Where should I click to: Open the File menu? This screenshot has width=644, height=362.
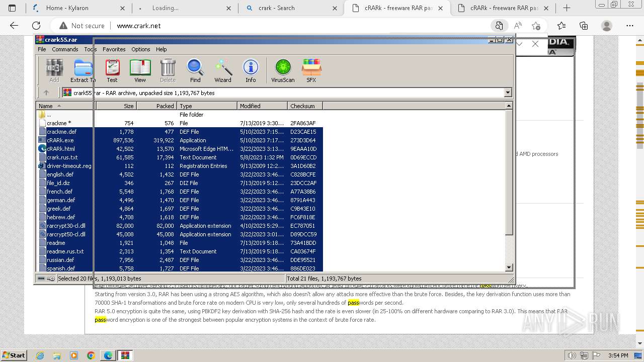click(x=42, y=49)
